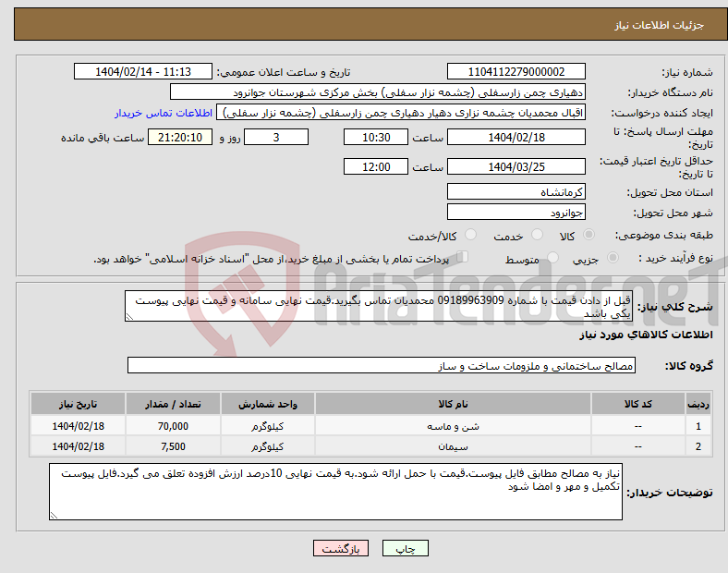Click the request creator name field

click(x=401, y=113)
